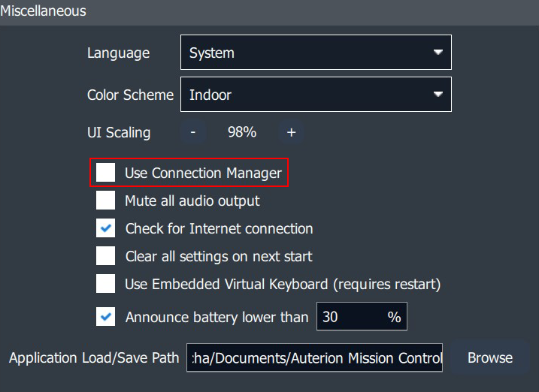The height and width of the screenshot is (392, 539).
Task: Click the Check for Internet connection label
Action: 219,228
